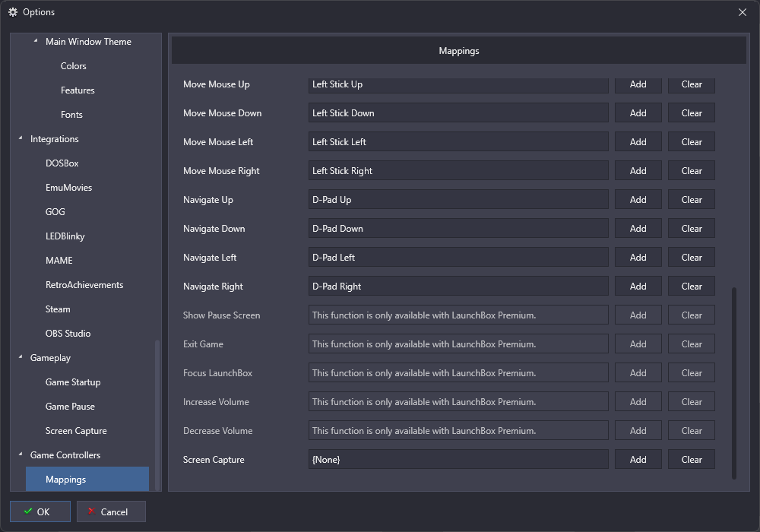This screenshot has height=532, width=760.
Task: Click the Left Stick Up mapping field
Action: coord(458,84)
